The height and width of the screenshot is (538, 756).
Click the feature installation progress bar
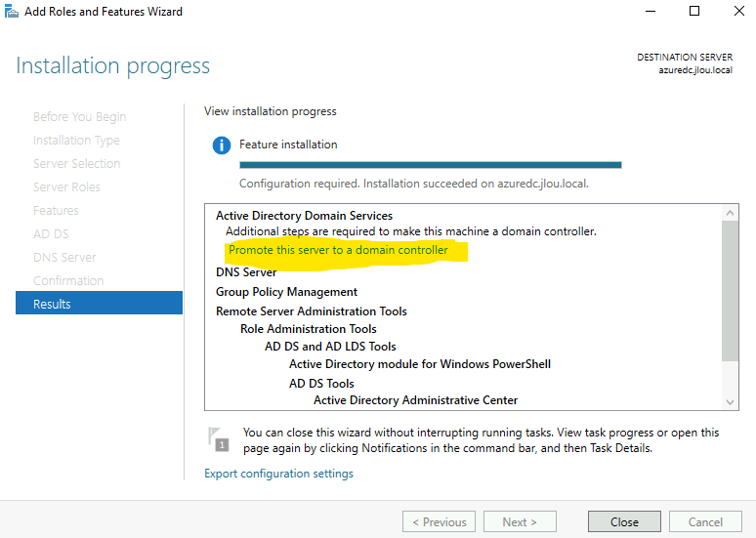pyautogui.click(x=431, y=165)
